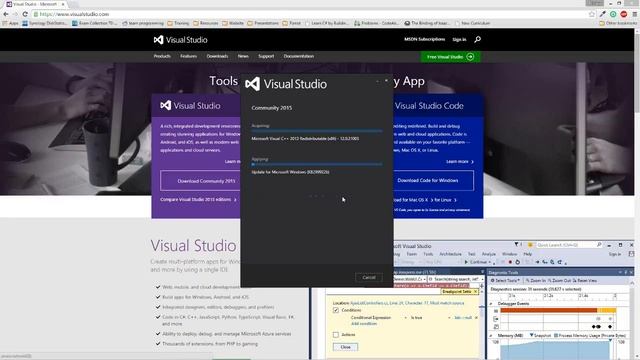Toggle the Actions checkbox in IDE screenshot
This screenshot has height=360, width=640.
[x=336, y=335]
